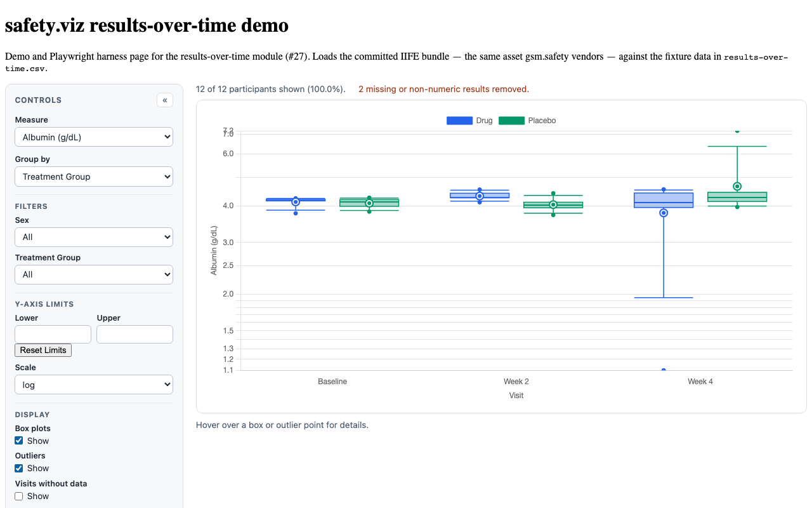Click the Drug legend label
This screenshot has height=508, width=812.
pos(484,121)
